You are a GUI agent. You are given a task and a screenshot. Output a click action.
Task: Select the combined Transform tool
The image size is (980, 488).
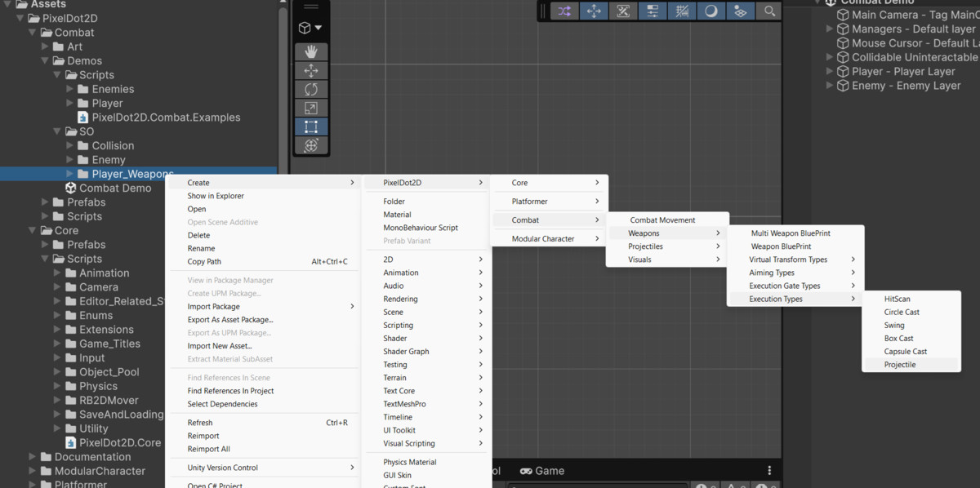[x=311, y=145]
